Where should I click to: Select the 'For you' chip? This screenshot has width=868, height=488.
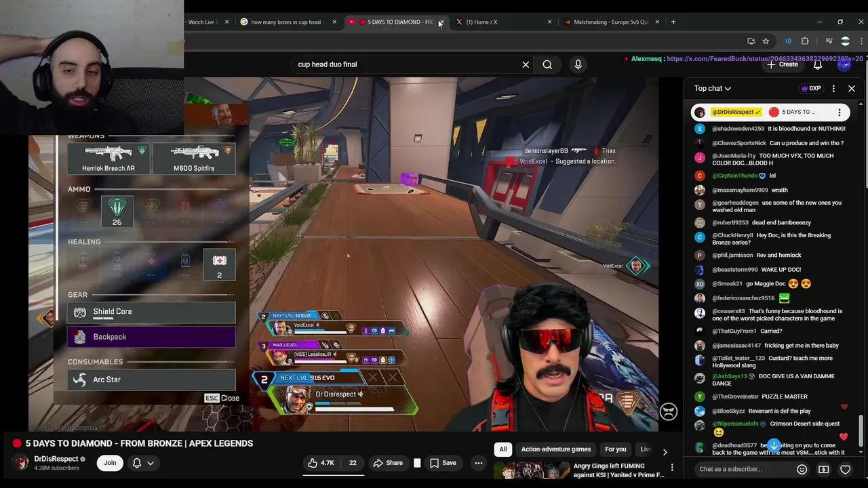point(616,449)
